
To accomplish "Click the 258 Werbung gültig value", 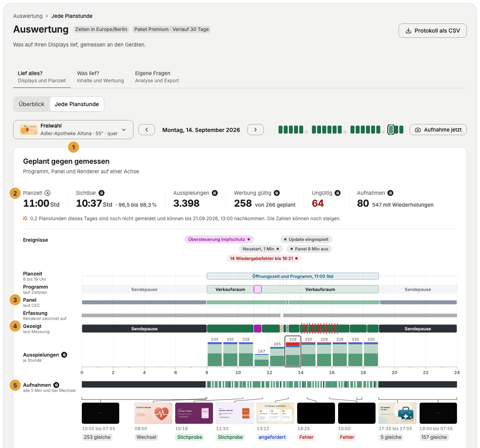I will [x=243, y=204].
